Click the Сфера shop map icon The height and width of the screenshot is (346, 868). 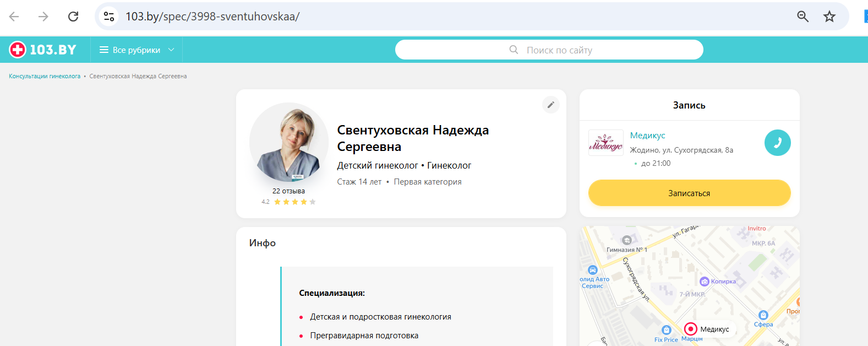[x=763, y=315]
